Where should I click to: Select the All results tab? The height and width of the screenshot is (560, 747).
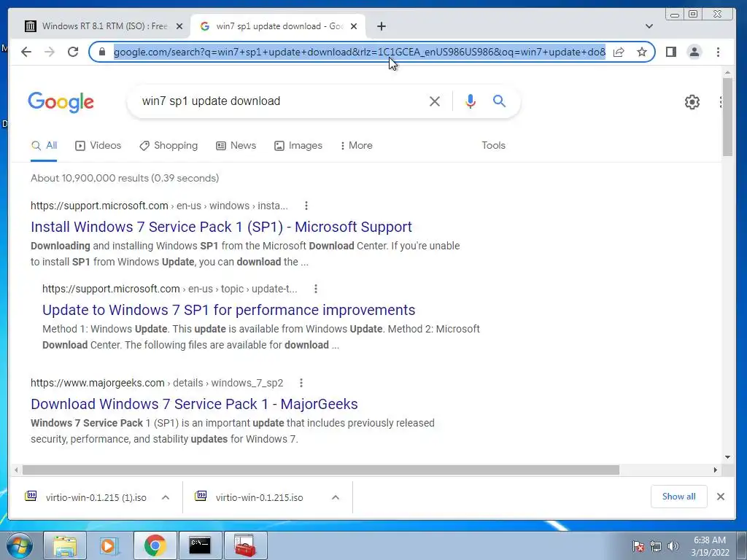click(44, 145)
